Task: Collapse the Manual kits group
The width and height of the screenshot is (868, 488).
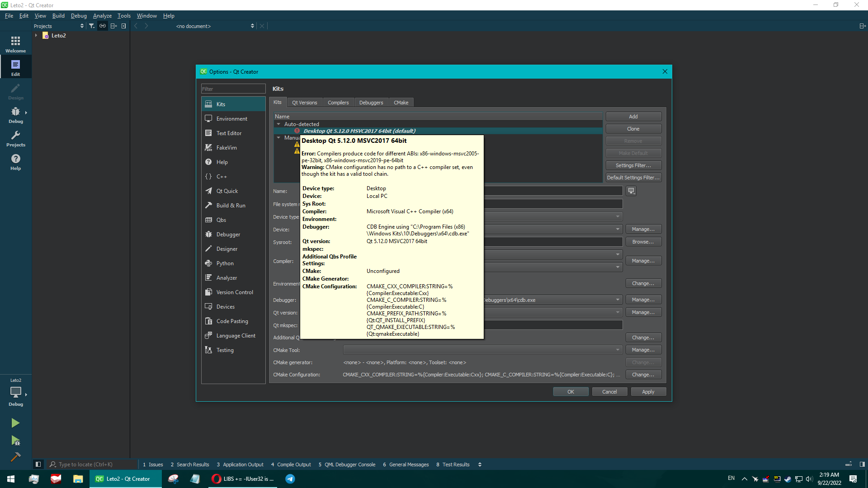Action: pyautogui.click(x=278, y=138)
